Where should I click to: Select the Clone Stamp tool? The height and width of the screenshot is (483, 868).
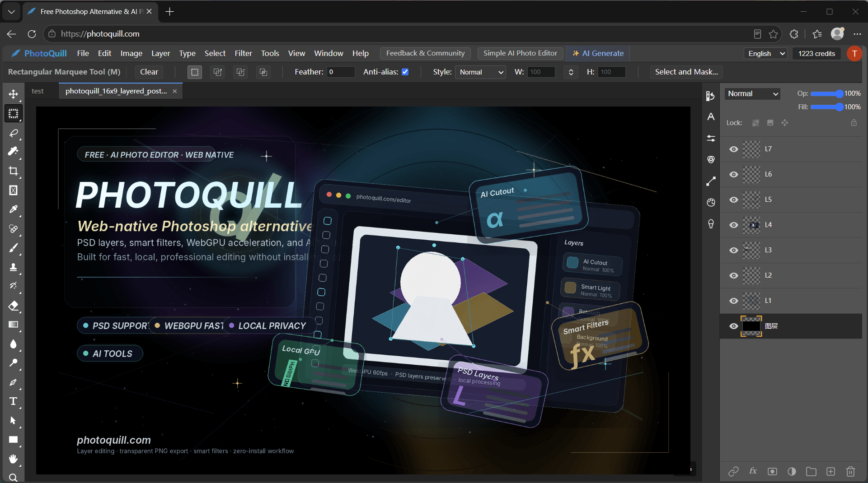(14, 267)
